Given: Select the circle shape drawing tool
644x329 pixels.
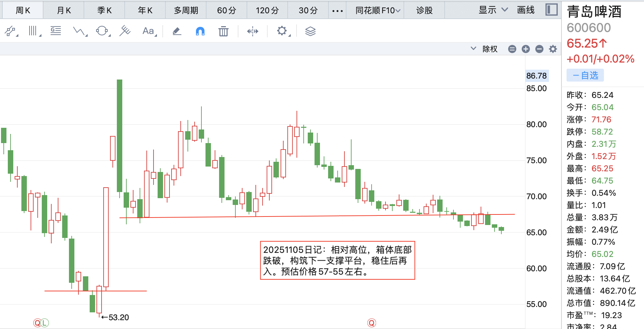Looking at the screenshot, I should (102, 31).
